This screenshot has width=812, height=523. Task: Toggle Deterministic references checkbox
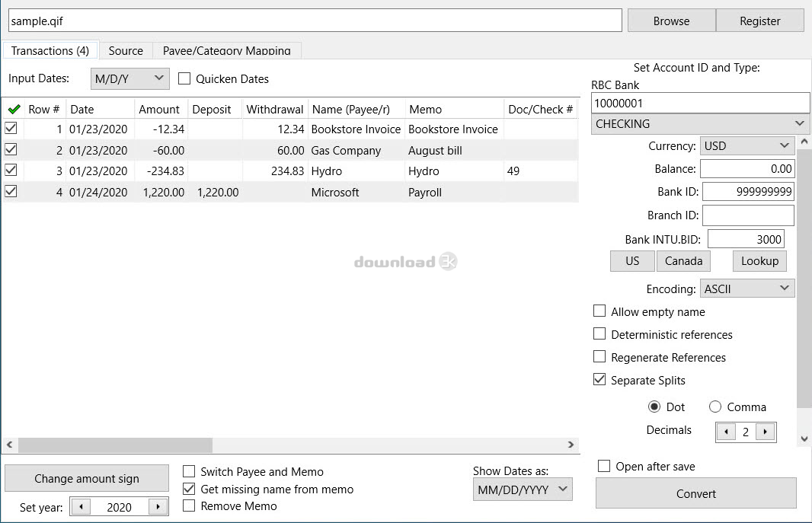[x=599, y=333]
